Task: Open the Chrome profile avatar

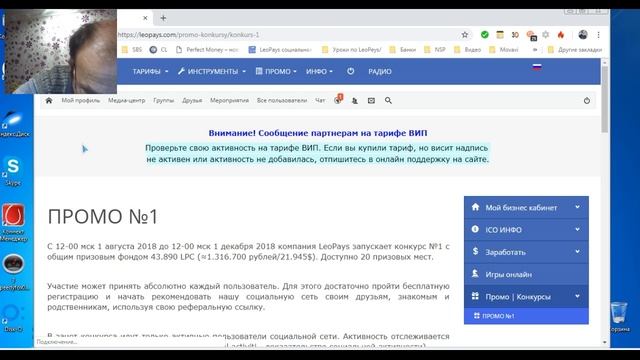Action: point(583,35)
